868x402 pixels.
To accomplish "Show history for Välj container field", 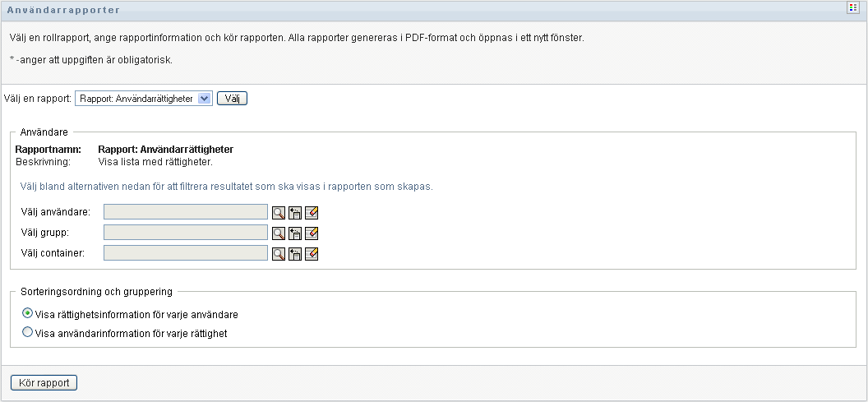I will pos(295,253).
